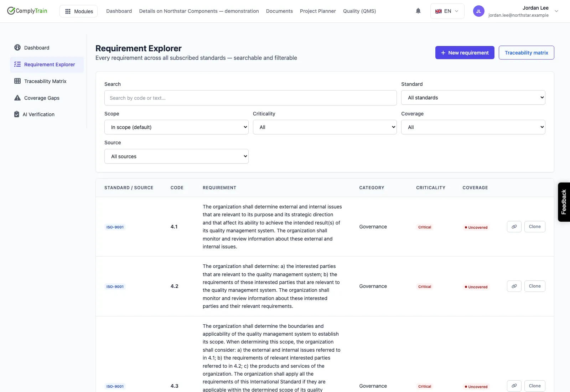Viewport: 570px width, 392px height.
Task: Click the Traceability matrix button
Action: point(526,53)
